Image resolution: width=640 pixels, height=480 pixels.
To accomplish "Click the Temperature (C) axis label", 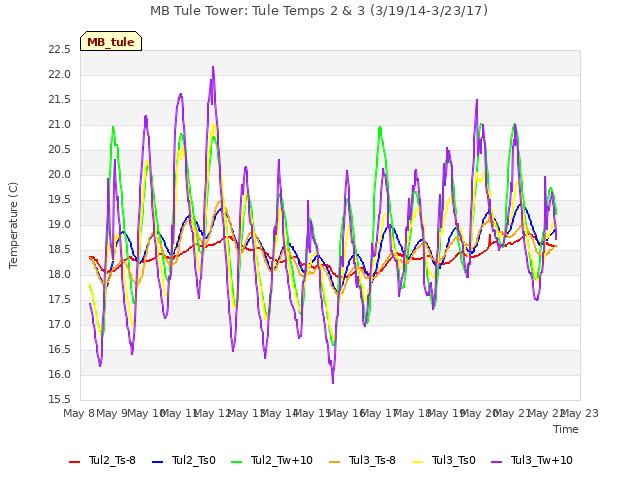I will (x=13, y=225).
